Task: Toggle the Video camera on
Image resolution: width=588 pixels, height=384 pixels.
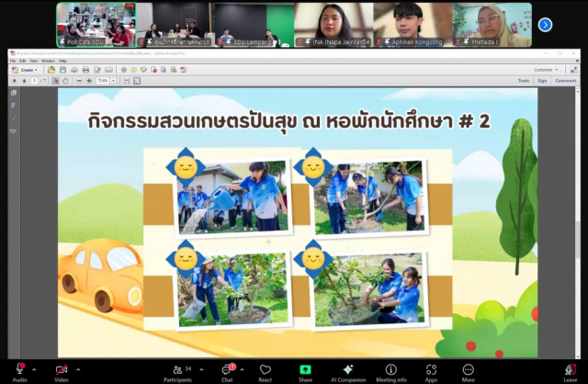Action: [61, 369]
